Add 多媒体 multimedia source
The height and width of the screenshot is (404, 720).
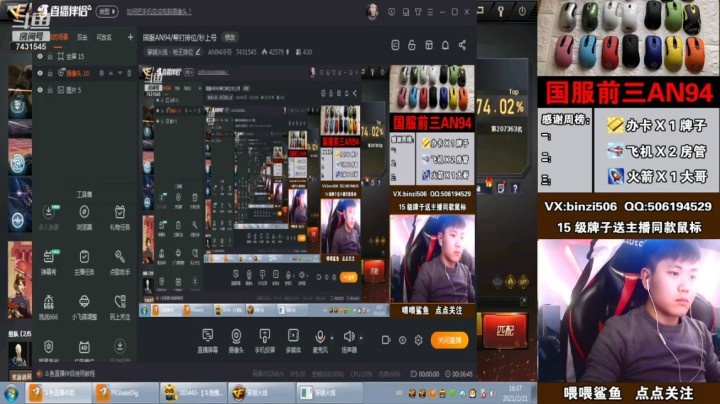click(293, 341)
